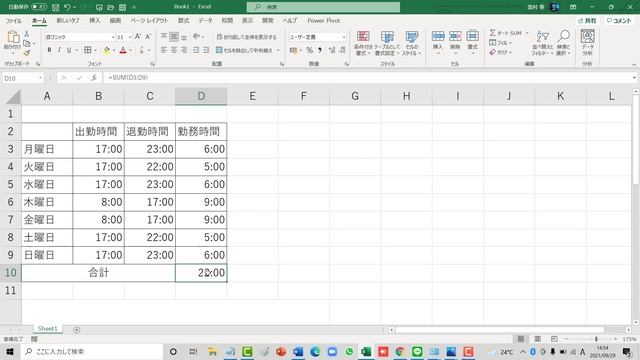
Task: Click the Cut scissors icon
Action: 27,34
